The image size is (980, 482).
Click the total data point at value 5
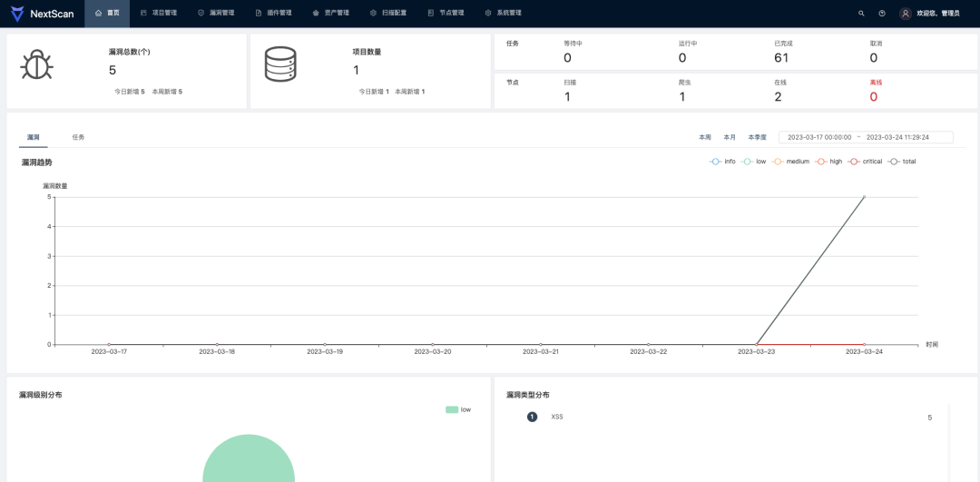(x=865, y=197)
